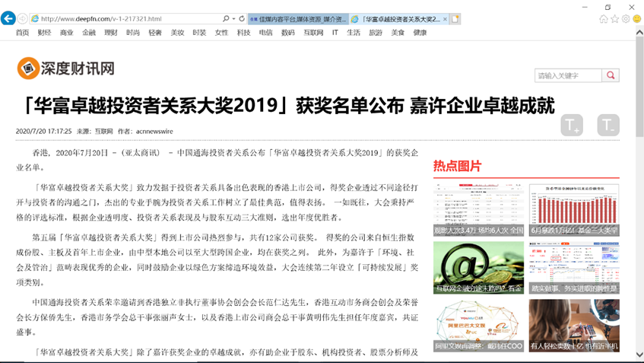The image size is (644, 363).
Task: Go to 轻奢 section
Action: click(x=155, y=33)
